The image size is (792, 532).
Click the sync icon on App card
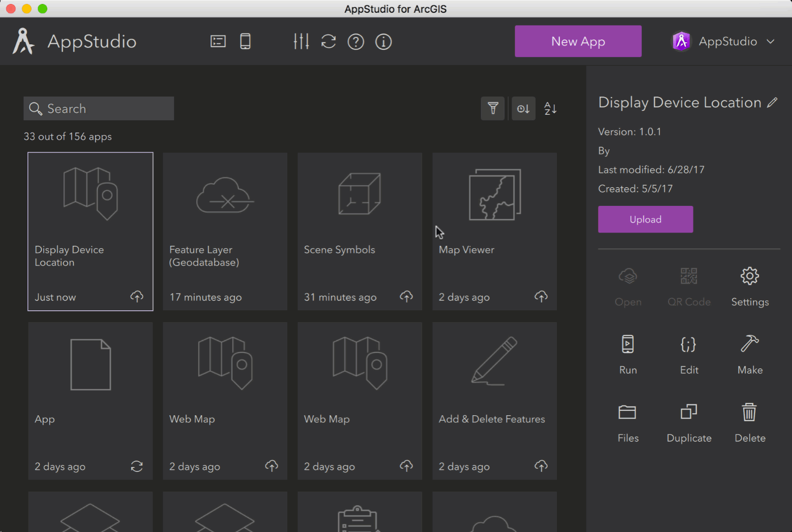[137, 466]
